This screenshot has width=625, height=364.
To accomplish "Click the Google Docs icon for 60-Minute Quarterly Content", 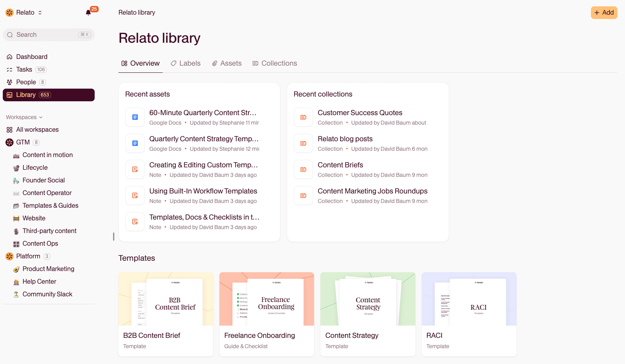I will pos(135,118).
